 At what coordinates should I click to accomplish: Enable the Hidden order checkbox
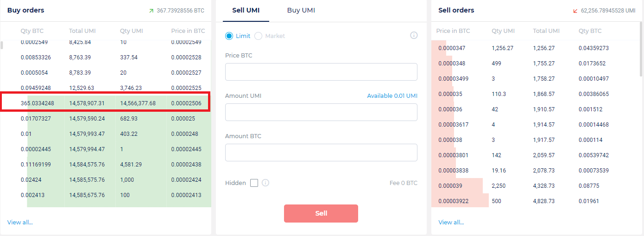tap(254, 183)
